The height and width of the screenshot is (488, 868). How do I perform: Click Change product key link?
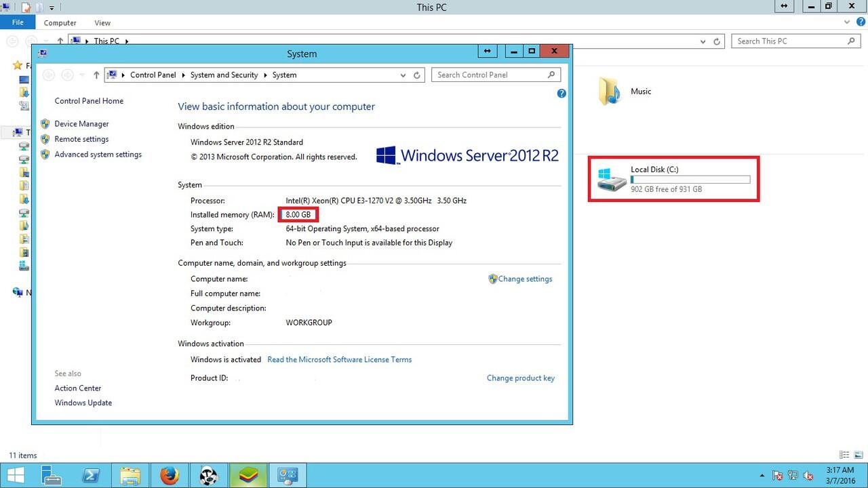(x=521, y=378)
